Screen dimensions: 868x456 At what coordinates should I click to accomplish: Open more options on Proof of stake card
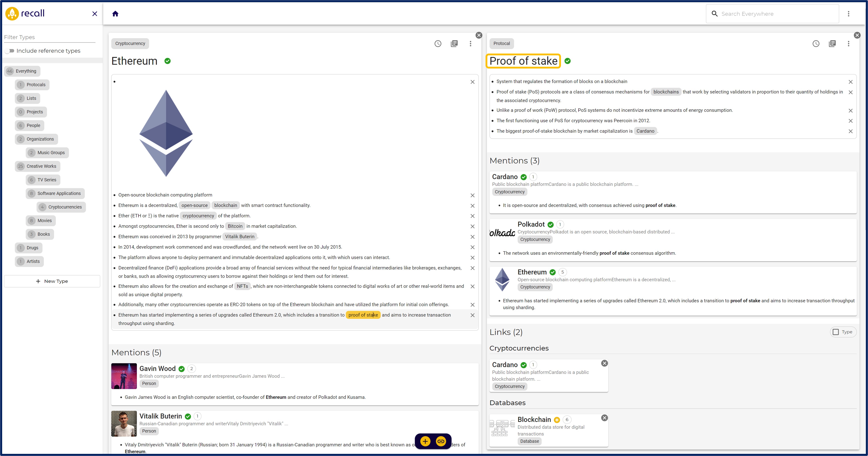849,44
